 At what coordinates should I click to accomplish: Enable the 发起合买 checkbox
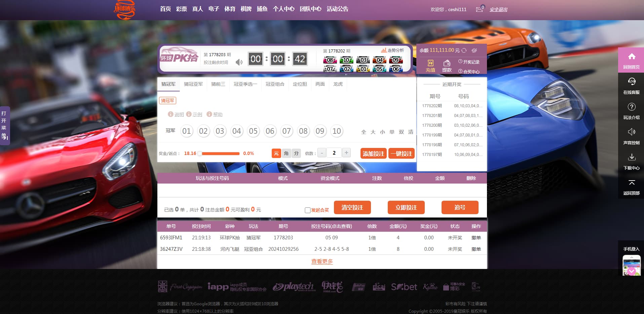pos(307,210)
